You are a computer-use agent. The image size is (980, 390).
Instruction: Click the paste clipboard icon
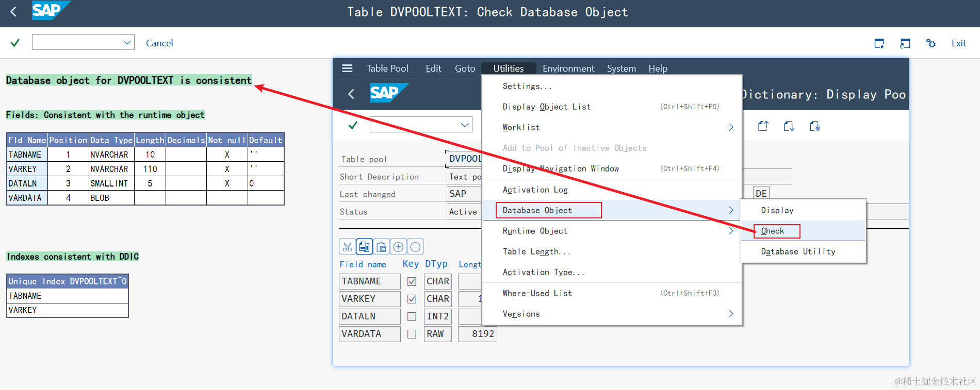click(x=381, y=247)
